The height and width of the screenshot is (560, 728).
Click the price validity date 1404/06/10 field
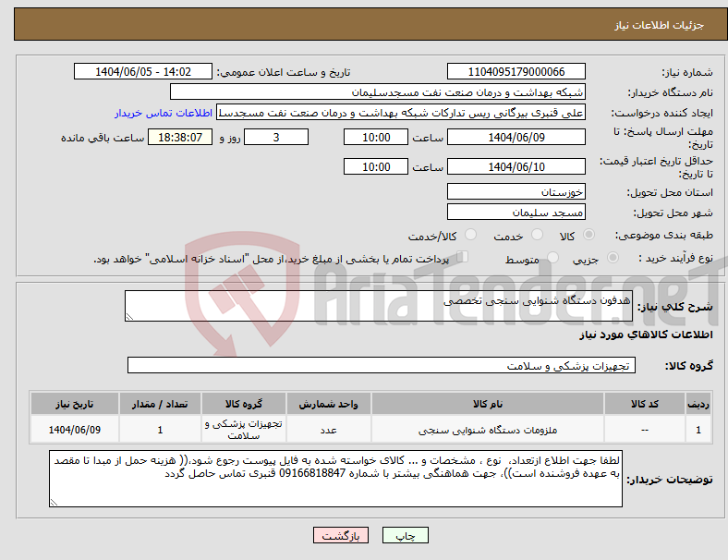(516, 166)
